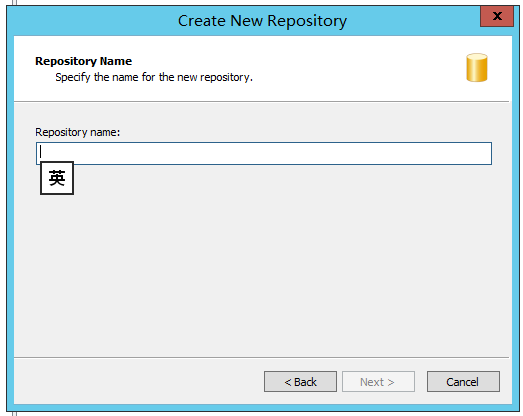Click the empty gray wizard body area
523x416 pixels.
(x=262, y=267)
